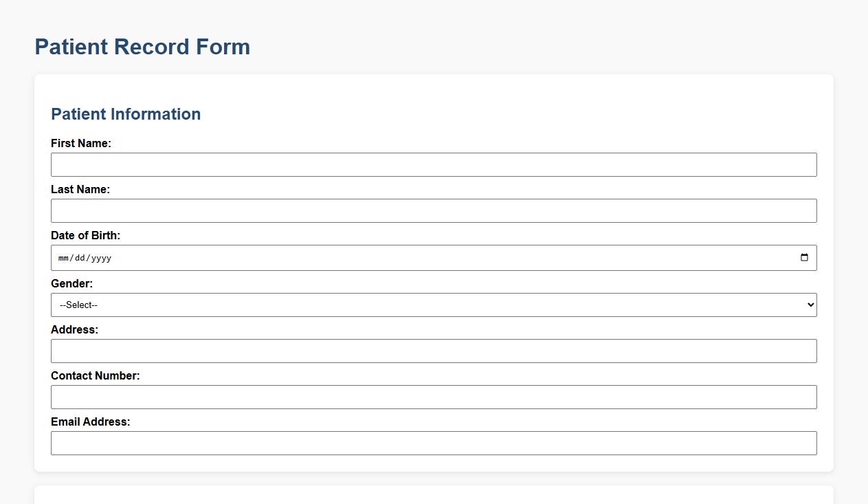868x504 pixels.
Task: Click the partially visible card below the form
Action: 434,496
